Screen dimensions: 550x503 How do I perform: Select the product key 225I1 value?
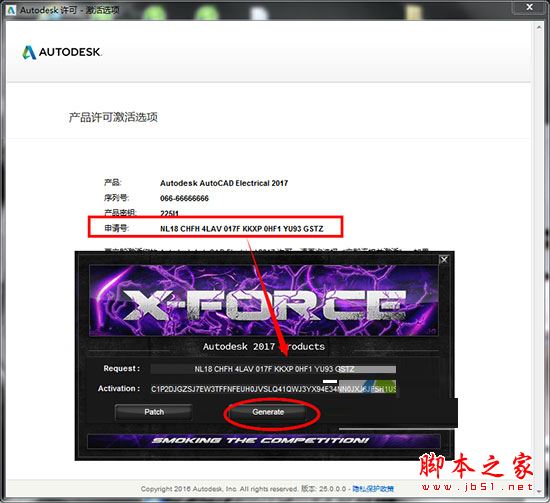169,213
